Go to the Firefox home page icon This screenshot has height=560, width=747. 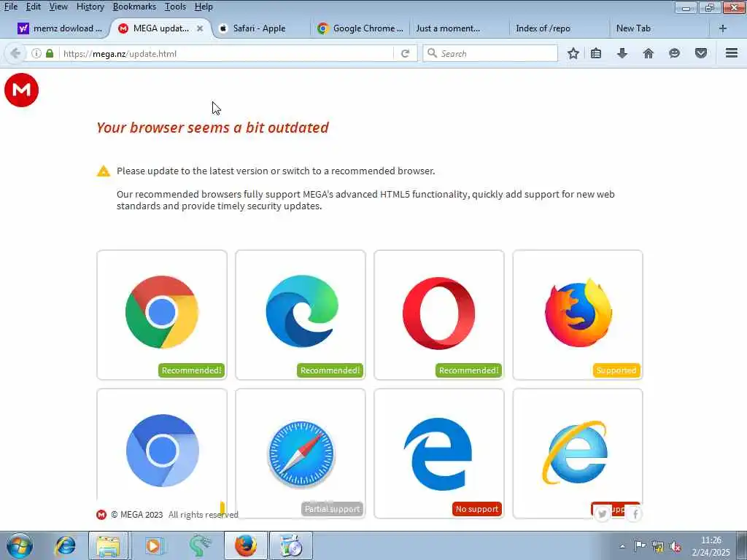tap(649, 53)
